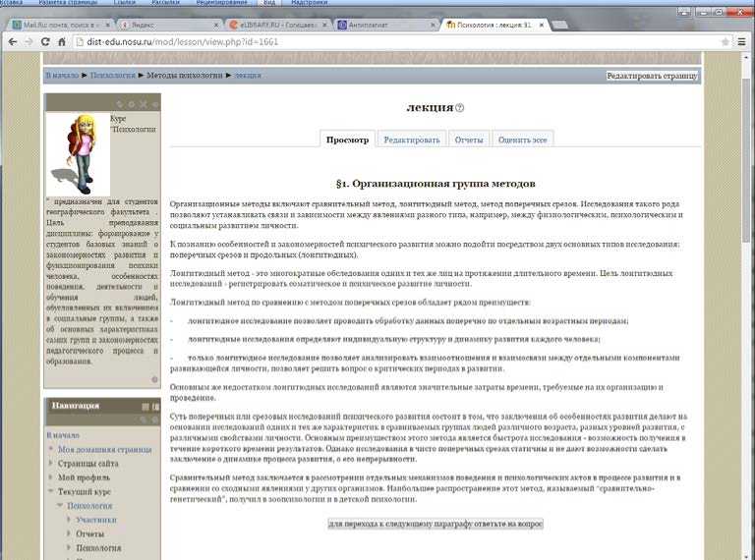Viewport: 755px width, 560px height.
Task: Close the Mail.Ru tab
Action: click(x=107, y=25)
